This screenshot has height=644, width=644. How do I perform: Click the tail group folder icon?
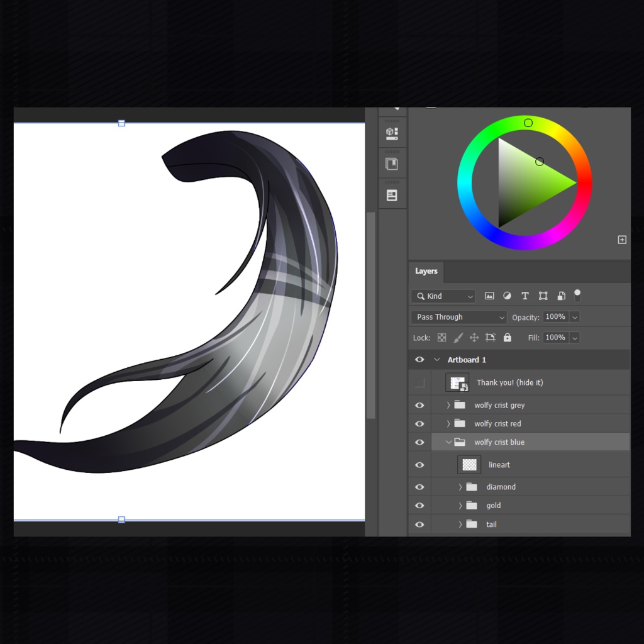472,525
